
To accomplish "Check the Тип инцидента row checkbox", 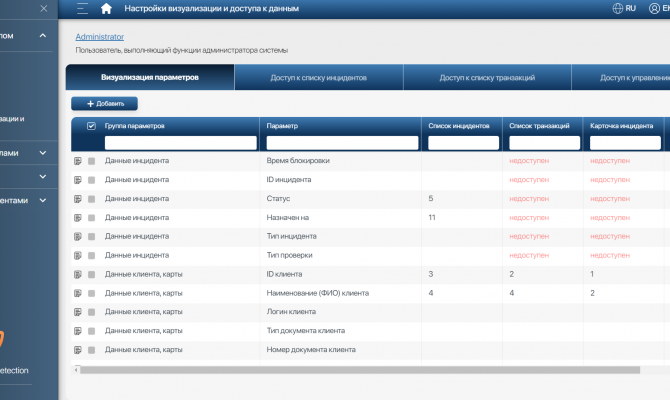I will pyautogui.click(x=91, y=236).
